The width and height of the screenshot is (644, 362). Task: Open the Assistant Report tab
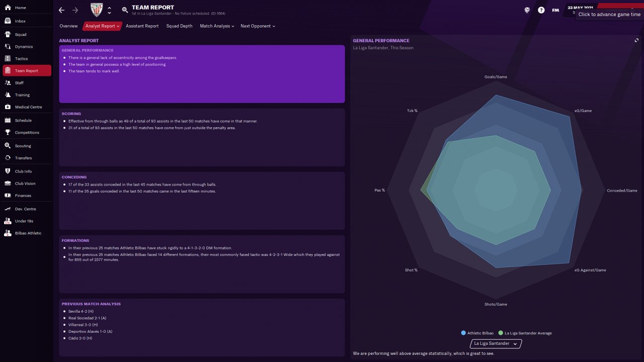coord(142,26)
